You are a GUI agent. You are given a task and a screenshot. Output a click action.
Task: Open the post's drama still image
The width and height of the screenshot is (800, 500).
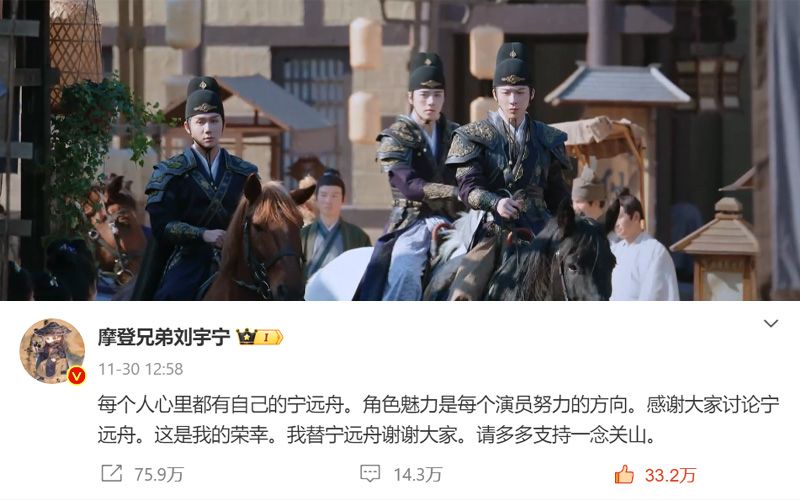(x=400, y=150)
